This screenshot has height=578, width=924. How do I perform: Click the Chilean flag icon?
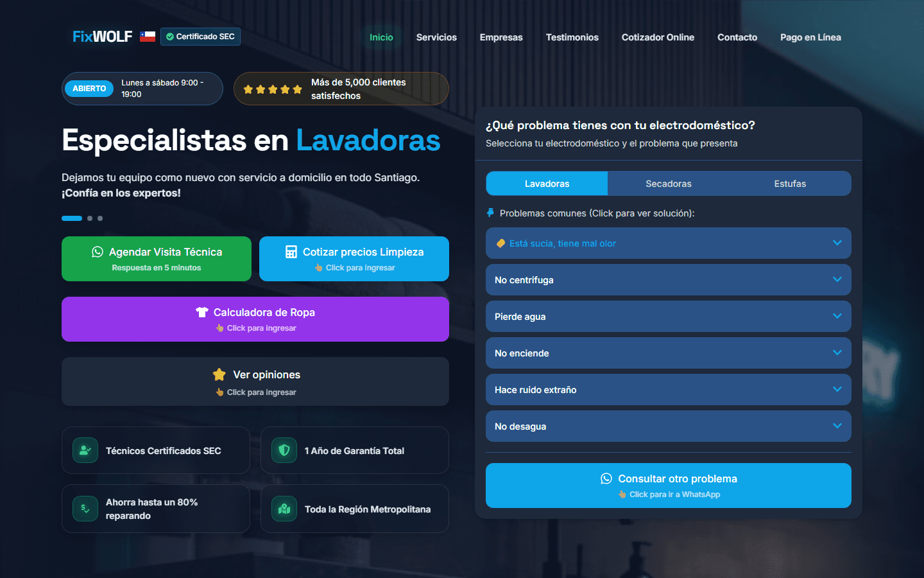(148, 37)
